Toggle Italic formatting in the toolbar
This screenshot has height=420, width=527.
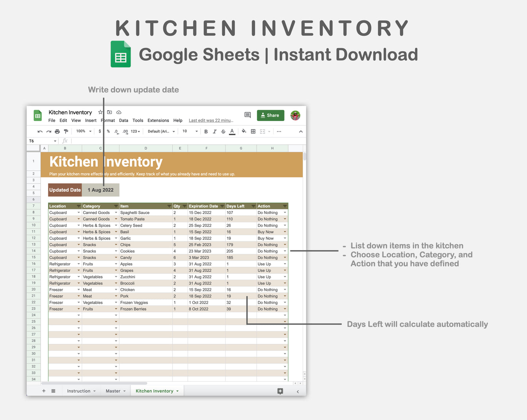coord(214,131)
